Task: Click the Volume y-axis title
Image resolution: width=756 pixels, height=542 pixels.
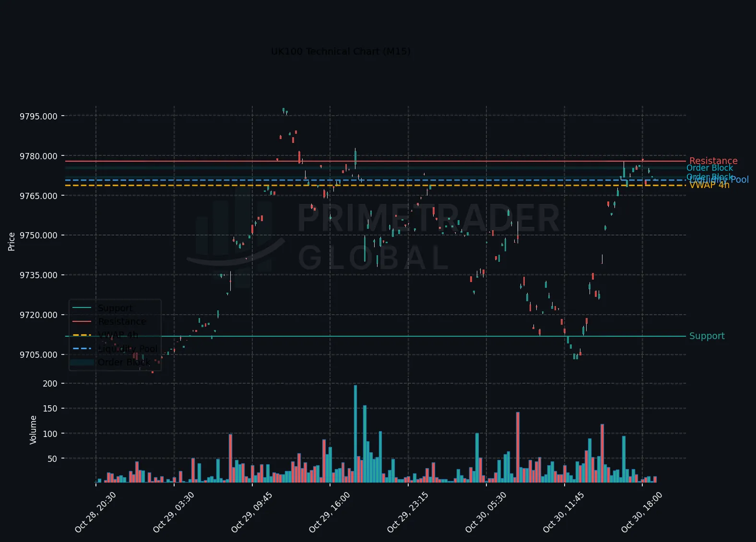Action: tap(33, 430)
